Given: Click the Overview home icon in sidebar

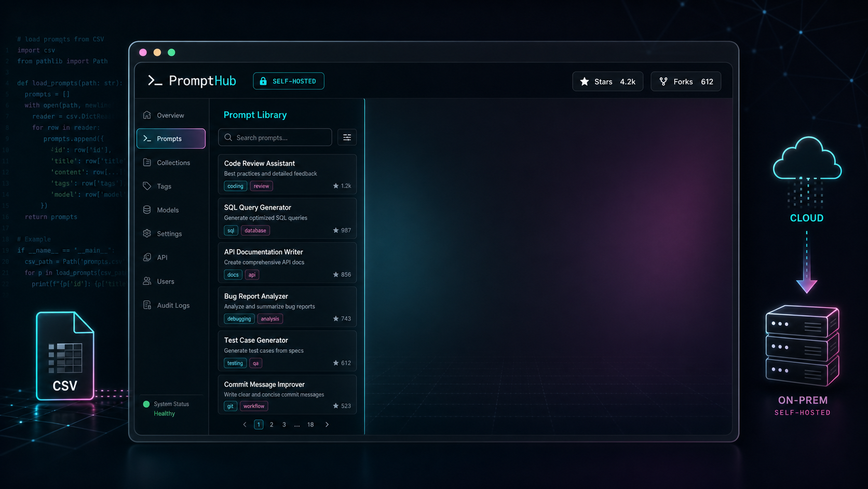Looking at the screenshot, I should (147, 115).
